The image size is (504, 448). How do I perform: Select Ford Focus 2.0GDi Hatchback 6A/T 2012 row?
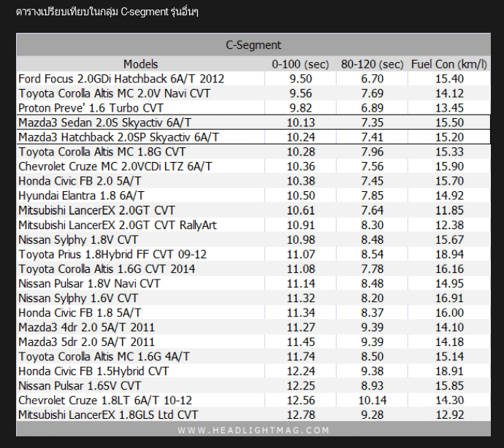tap(253, 79)
